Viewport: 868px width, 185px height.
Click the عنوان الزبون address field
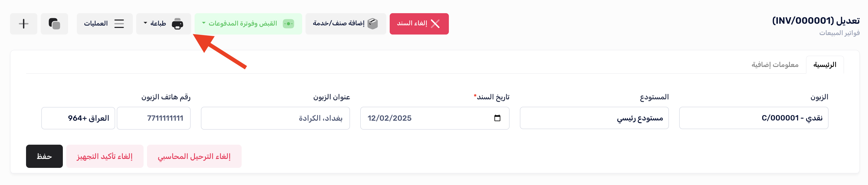tap(275, 118)
